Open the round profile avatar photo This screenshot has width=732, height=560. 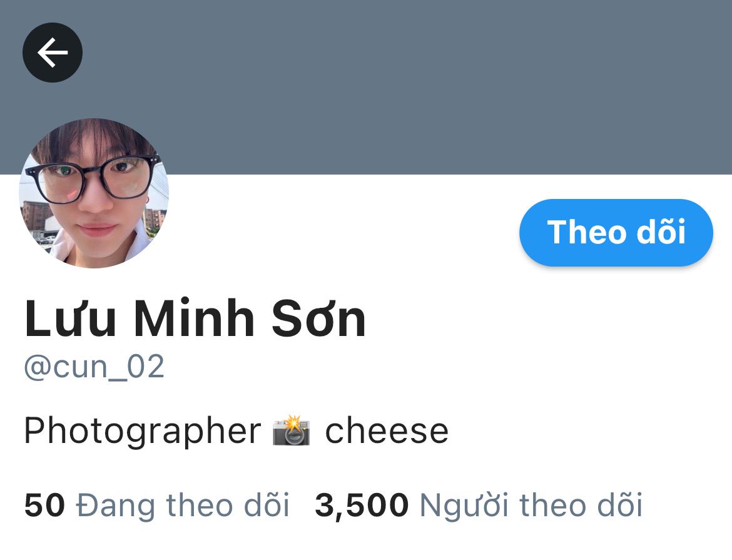(x=93, y=193)
